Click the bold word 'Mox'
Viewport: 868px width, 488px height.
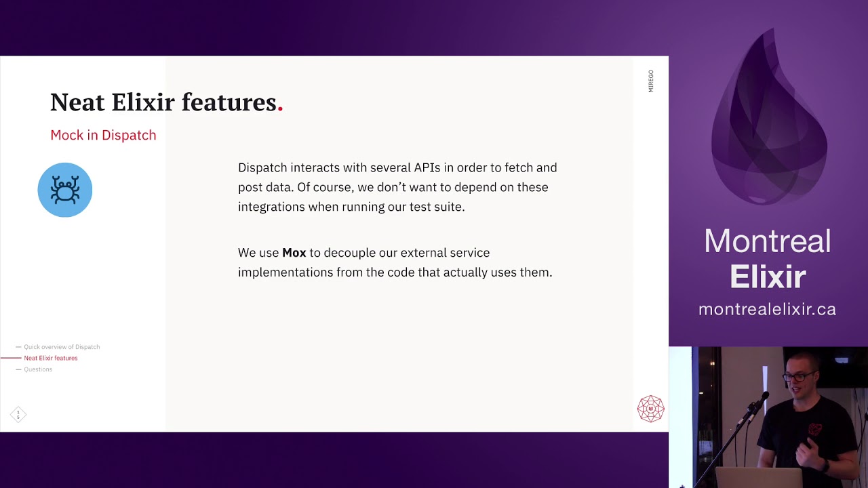(294, 252)
